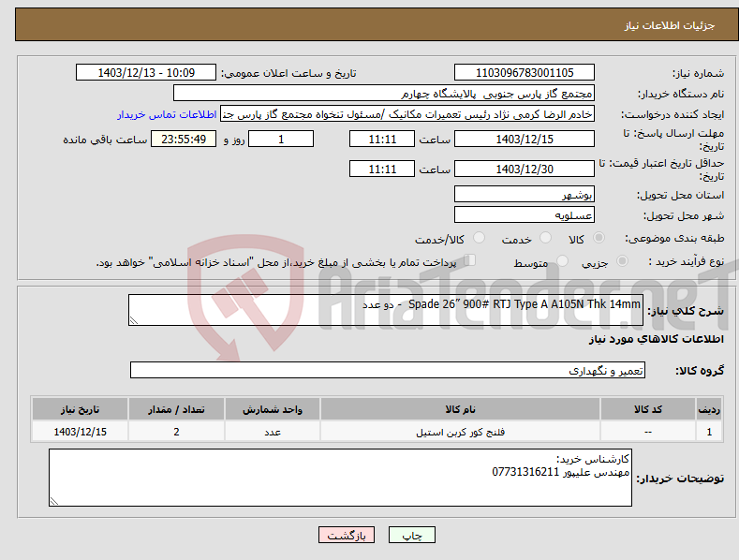Click the resize handle of buyer notes area
The image size is (739, 560).
click(54, 501)
